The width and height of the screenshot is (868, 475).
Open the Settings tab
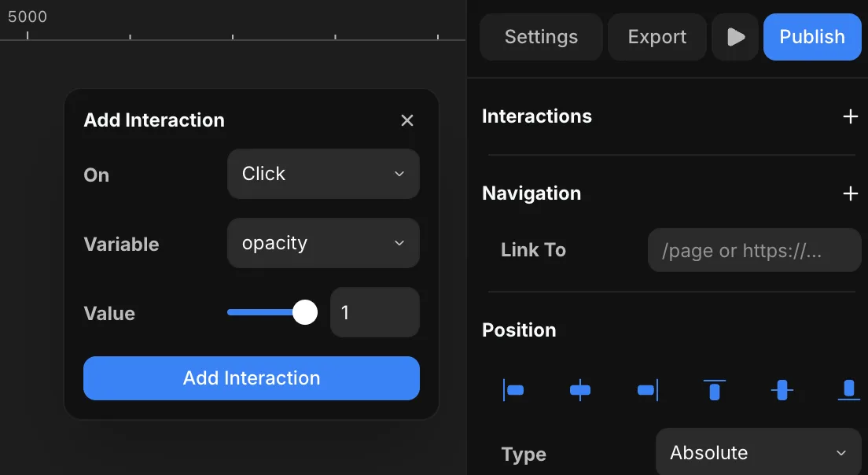(x=541, y=37)
